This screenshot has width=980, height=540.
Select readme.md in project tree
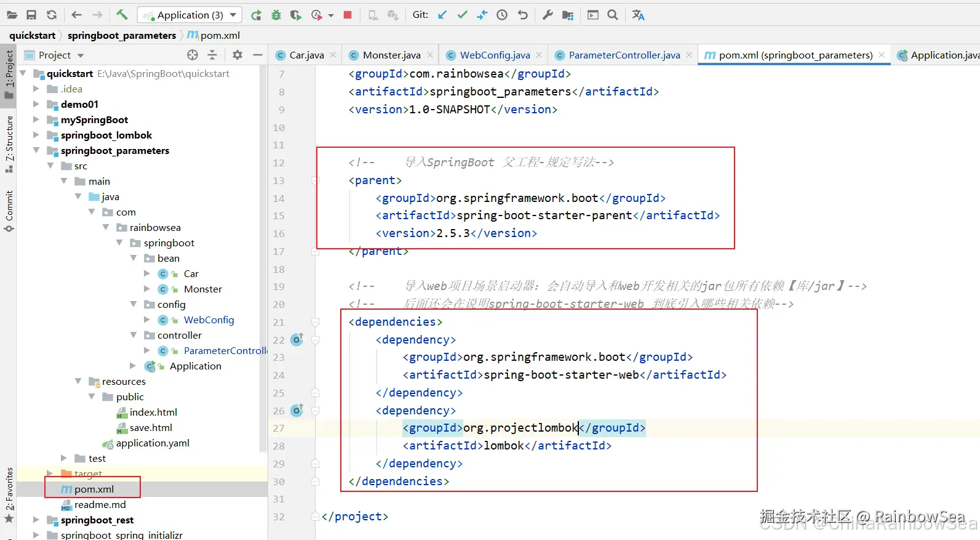(100, 504)
